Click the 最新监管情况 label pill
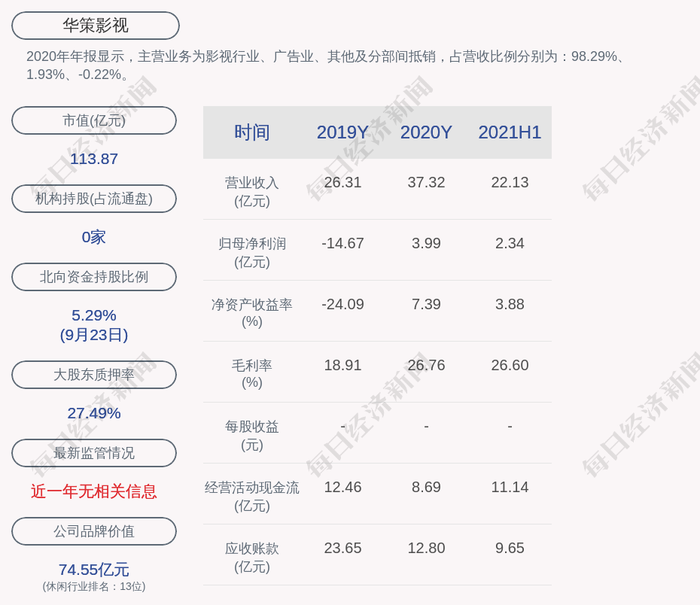Image resolution: width=700 pixels, height=605 pixels. (94, 453)
